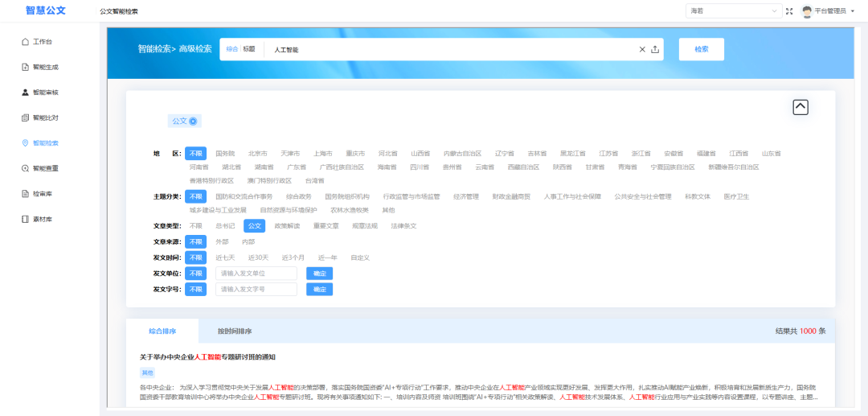Viewport: 868px width, 416px height.
Task: Filter issue time to 近3个月
Action: 293,257
